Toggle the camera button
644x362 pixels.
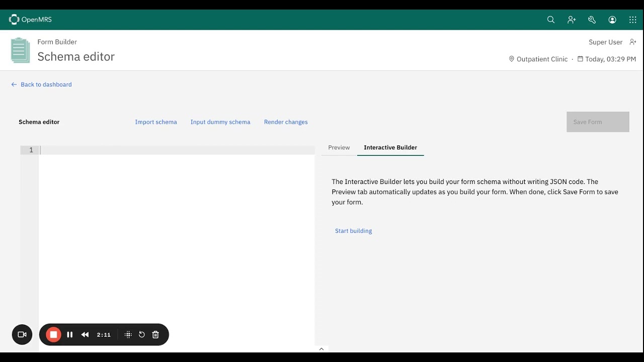(x=22, y=334)
